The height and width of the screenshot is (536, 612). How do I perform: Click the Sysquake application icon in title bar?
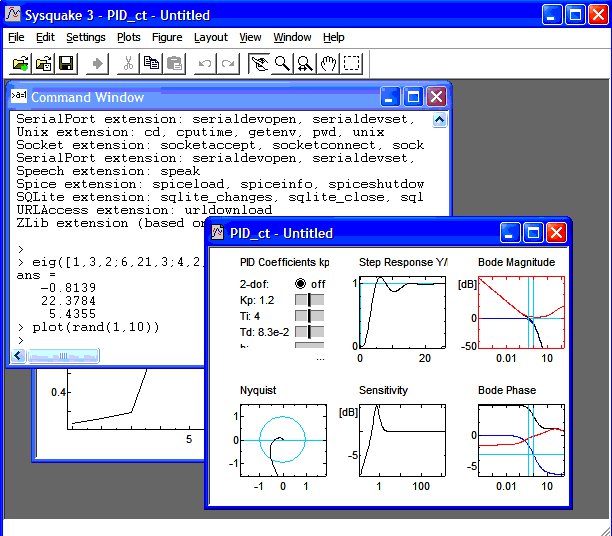(13, 14)
